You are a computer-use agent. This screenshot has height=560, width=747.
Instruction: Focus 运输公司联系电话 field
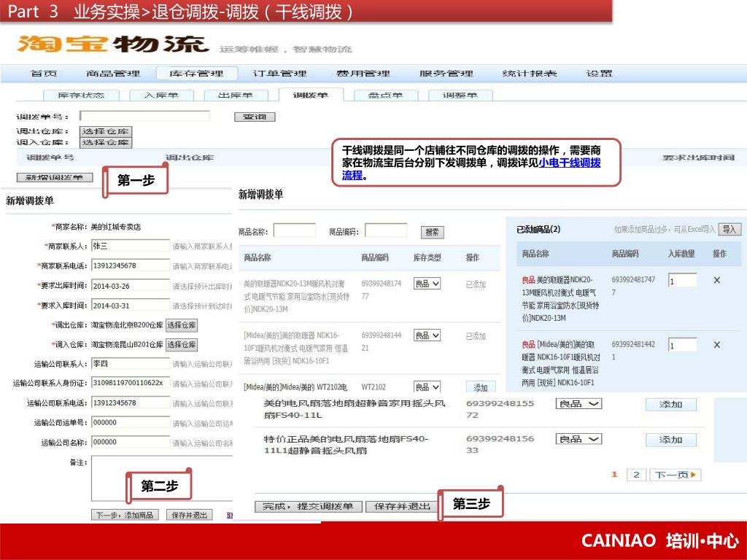[x=131, y=402]
